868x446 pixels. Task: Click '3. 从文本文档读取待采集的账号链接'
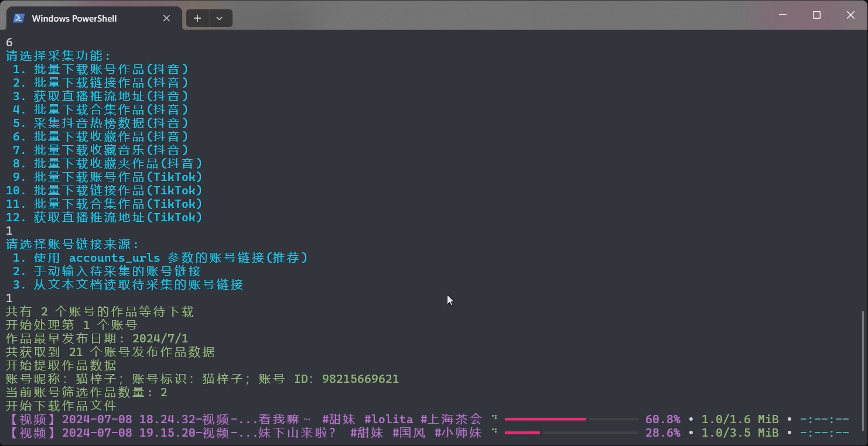point(128,284)
